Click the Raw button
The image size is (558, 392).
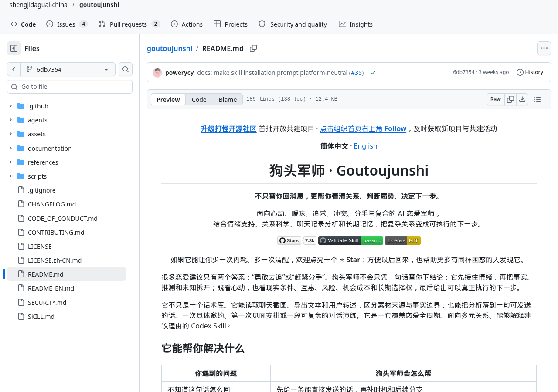pos(496,99)
